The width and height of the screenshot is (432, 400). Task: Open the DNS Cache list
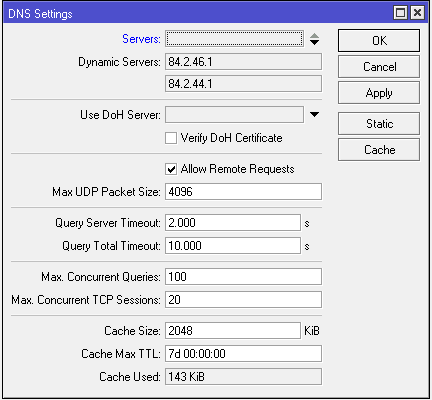(379, 150)
